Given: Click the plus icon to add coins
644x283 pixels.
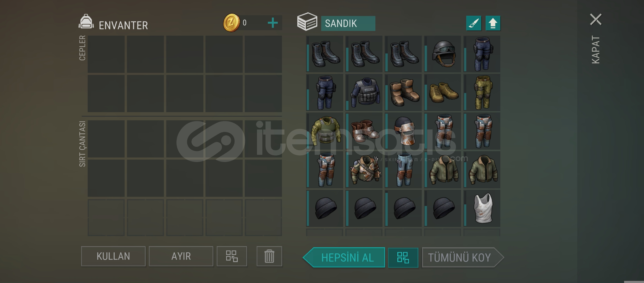Looking at the screenshot, I should (273, 23).
